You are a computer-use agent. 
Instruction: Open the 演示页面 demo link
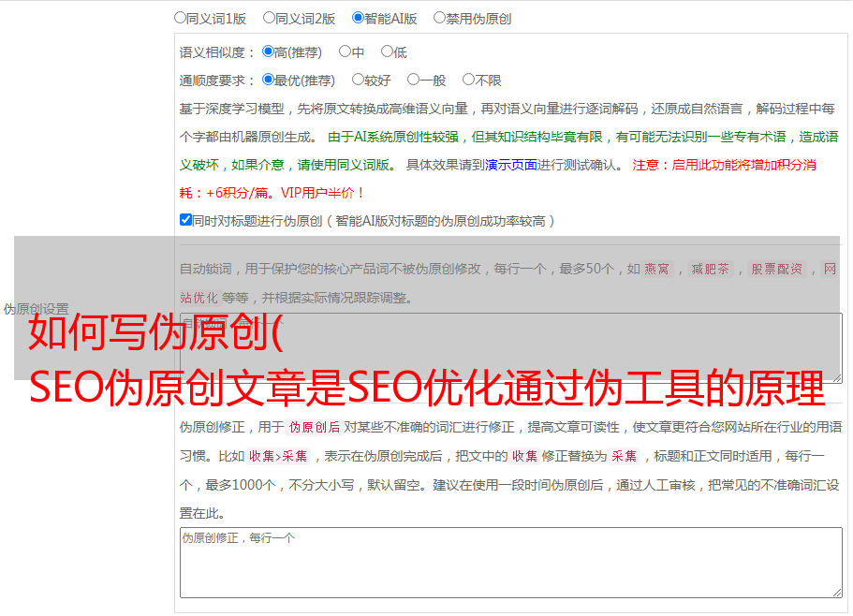coord(510,165)
